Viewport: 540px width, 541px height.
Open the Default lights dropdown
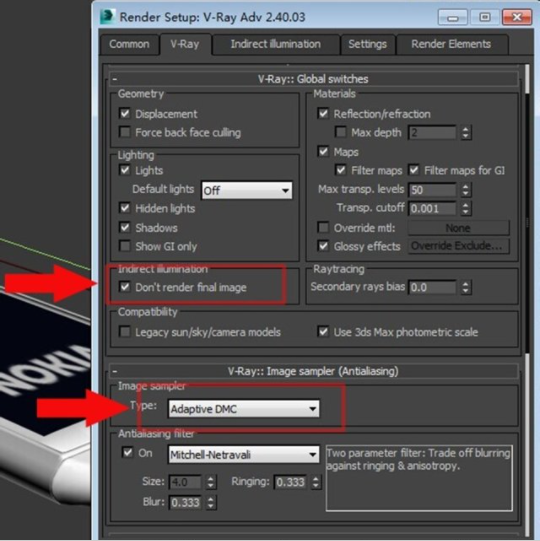coord(247,190)
